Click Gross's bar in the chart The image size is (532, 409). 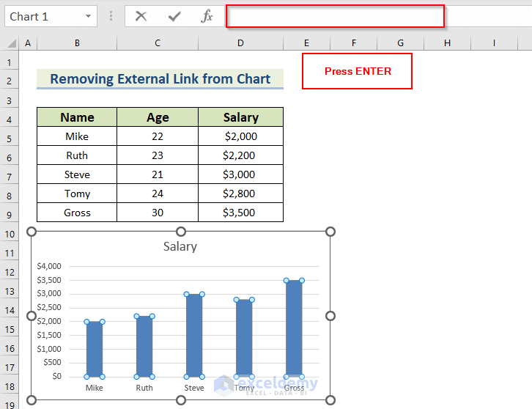294,328
